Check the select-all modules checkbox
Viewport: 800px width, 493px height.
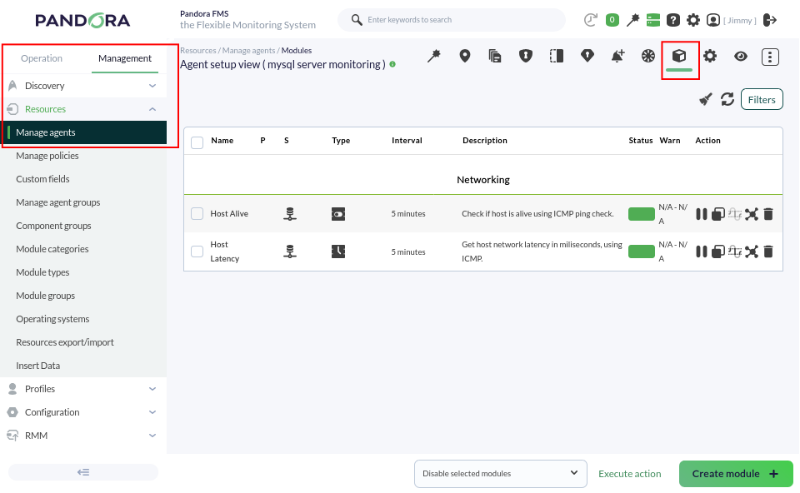197,142
